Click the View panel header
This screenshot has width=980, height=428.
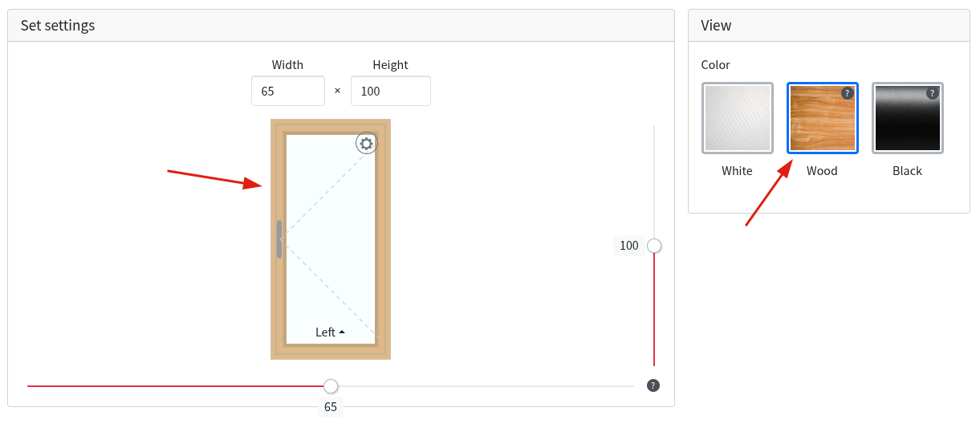click(x=829, y=26)
